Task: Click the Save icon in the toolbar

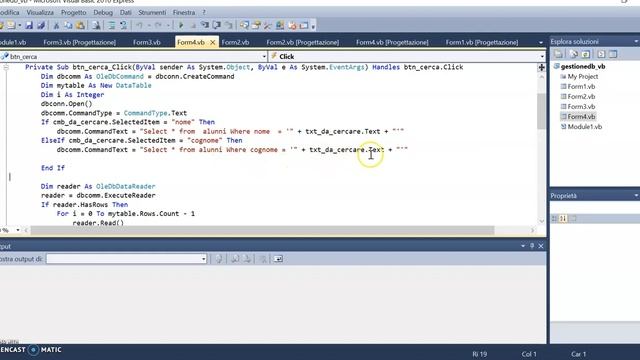Action: pyautogui.click(x=29, y=25)
